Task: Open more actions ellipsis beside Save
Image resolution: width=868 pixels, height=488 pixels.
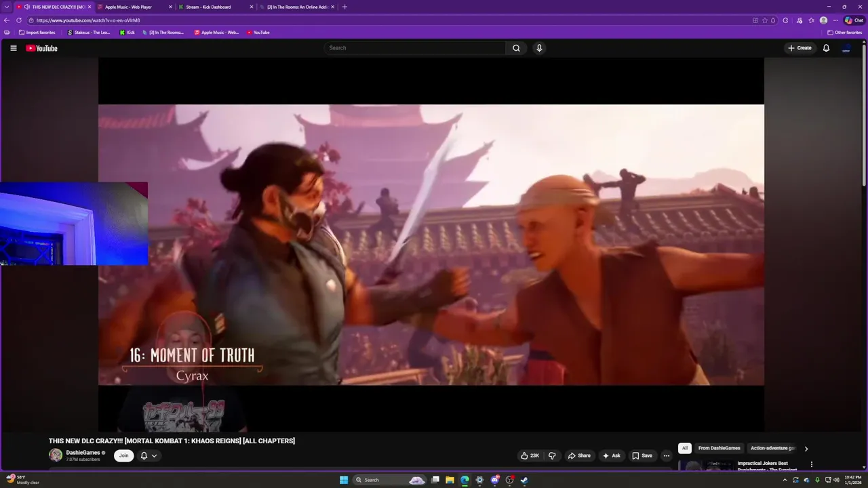Action: tap(666, 455)
